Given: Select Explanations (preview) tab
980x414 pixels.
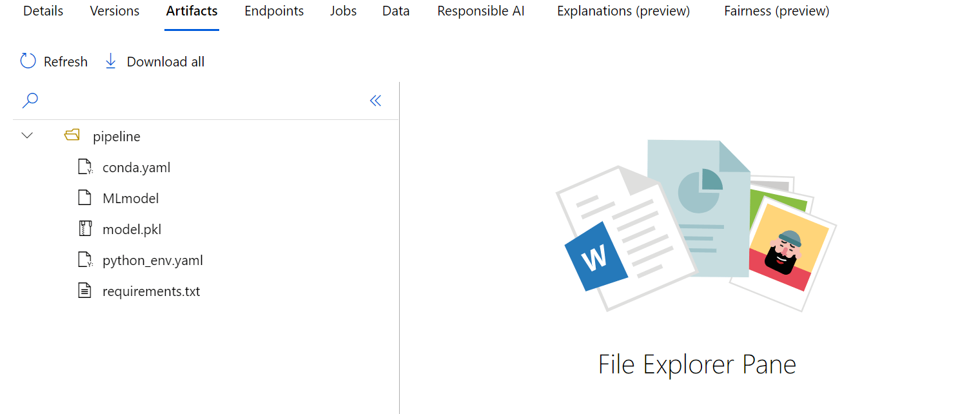Looking at the screenshot, I should click(623, 10).
